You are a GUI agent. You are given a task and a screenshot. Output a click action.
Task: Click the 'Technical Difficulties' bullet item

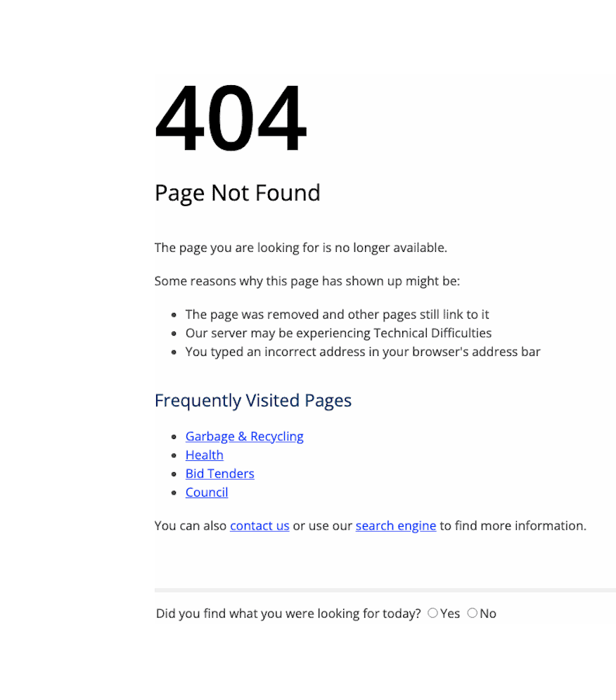point(338,333)
